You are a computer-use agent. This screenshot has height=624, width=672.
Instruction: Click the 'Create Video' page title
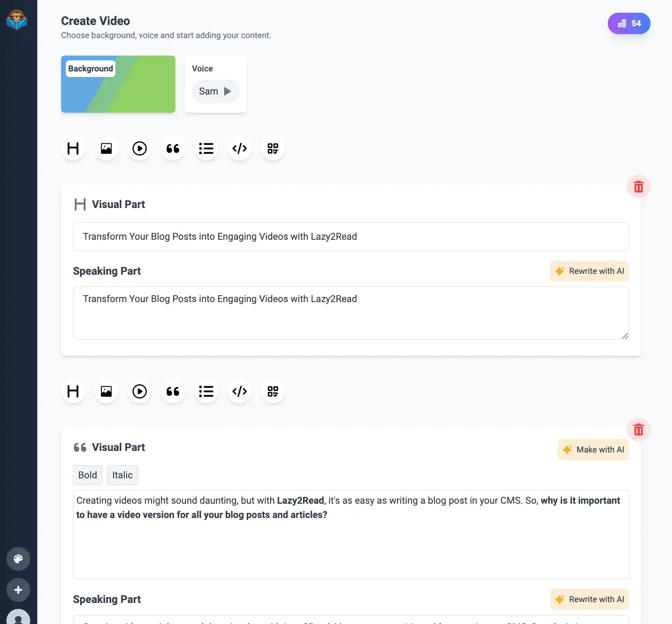pyautogui.click(x=96, y=21)
